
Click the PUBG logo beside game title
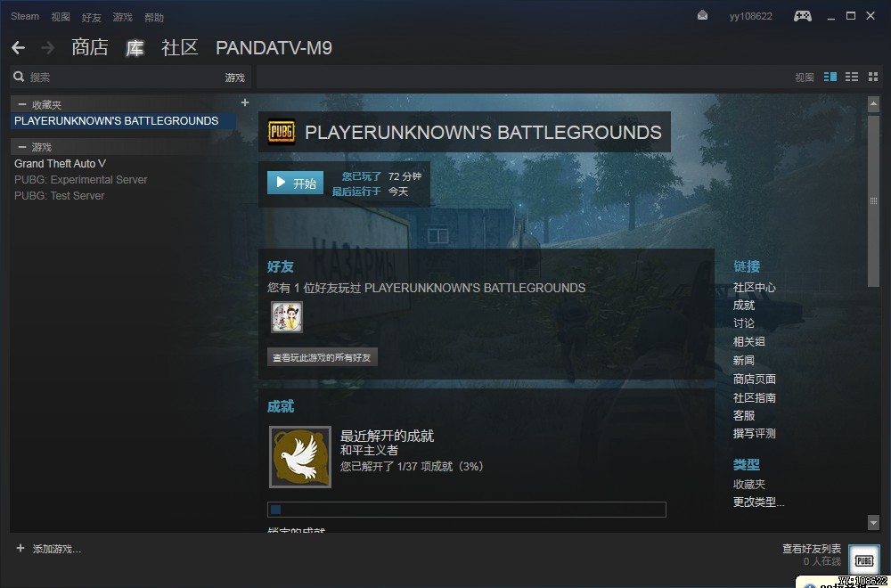click(282, 132)
